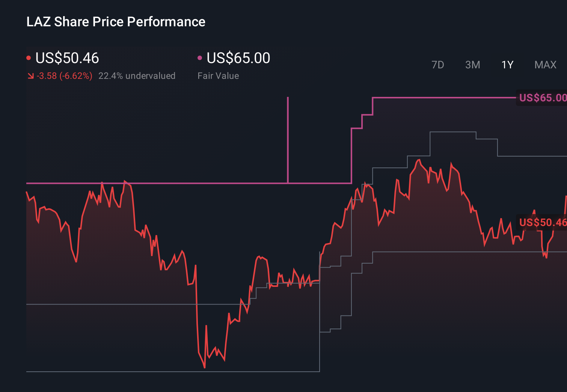Switch to the MAX time range
Screen dimensions: 567x392
pyautogui.click(x=545, y=65)
